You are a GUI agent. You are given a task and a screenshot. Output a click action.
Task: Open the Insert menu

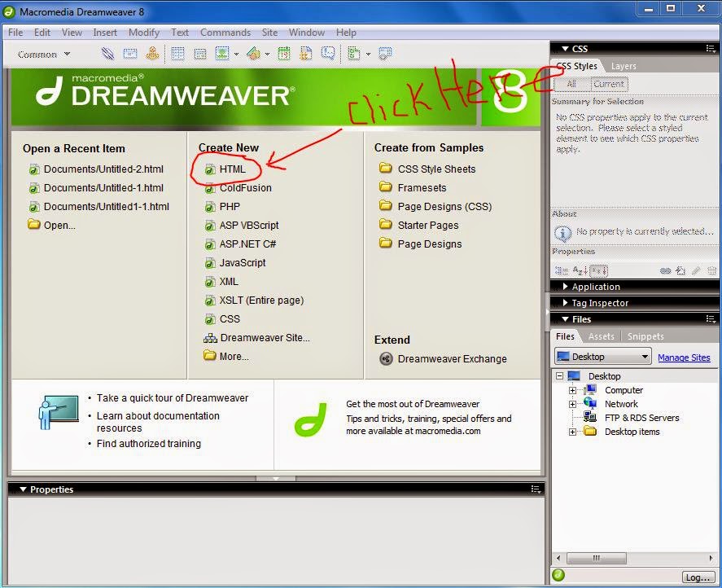point(105,33)
